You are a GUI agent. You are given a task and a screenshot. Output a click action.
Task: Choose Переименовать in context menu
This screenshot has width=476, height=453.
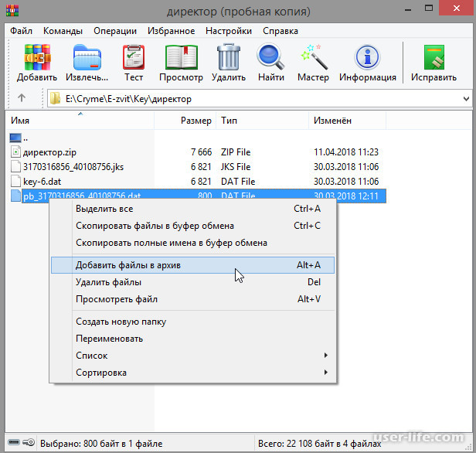click(x=192, y=339)
